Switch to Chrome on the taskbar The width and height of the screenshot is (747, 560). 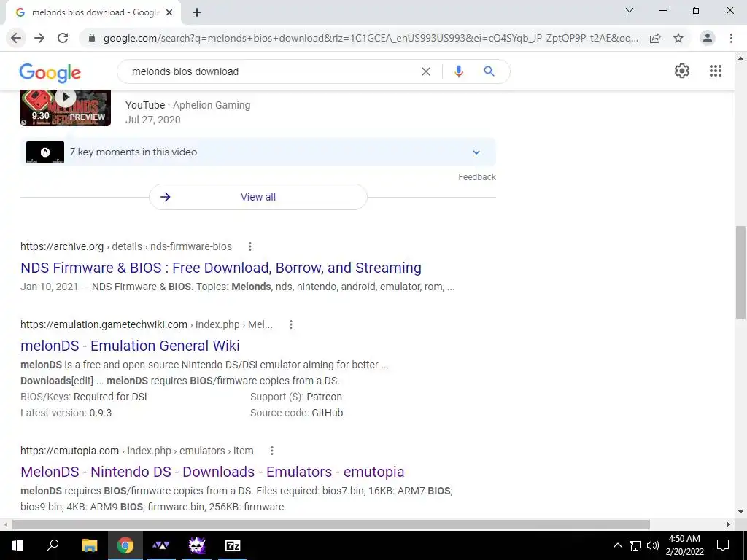click(x=125, y=545)
